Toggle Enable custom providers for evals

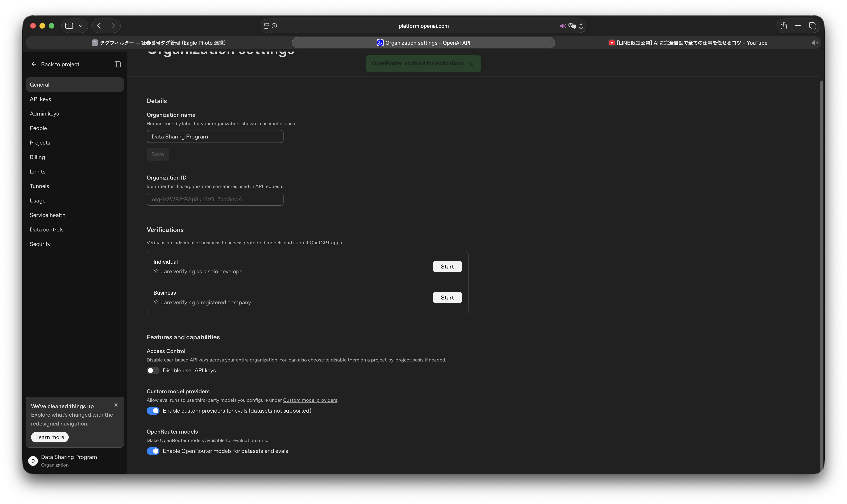pyautogui.click(x=153, y=411)
